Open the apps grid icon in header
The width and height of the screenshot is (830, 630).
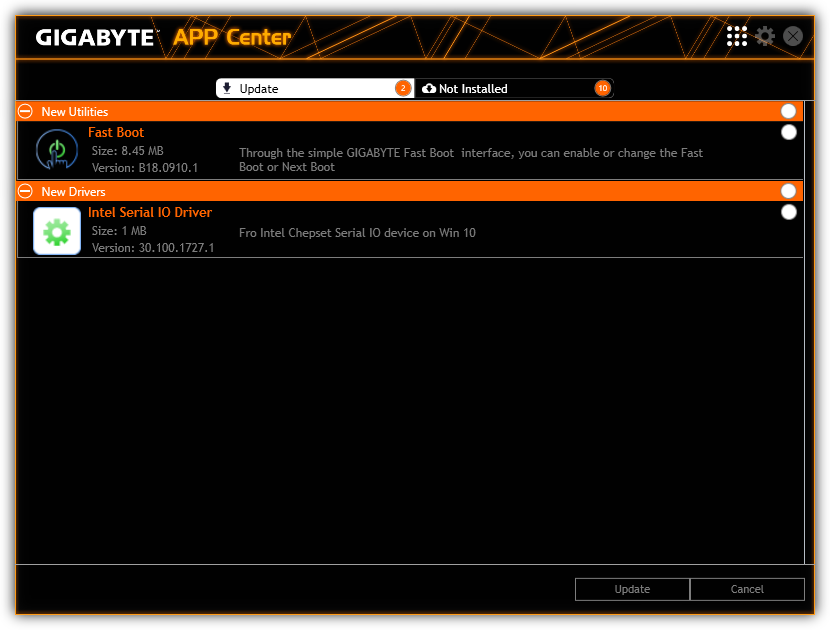coord(736,37)
